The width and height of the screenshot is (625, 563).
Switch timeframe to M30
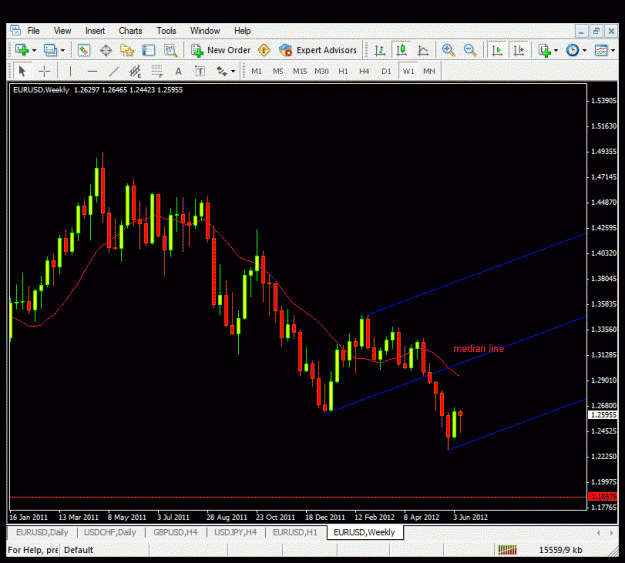coord(321,71)
